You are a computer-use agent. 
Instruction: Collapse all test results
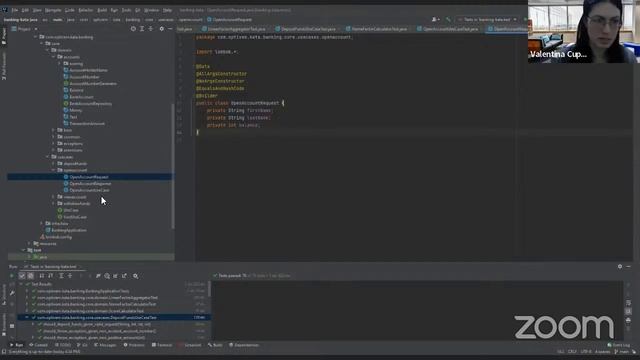tap(70, 276)
